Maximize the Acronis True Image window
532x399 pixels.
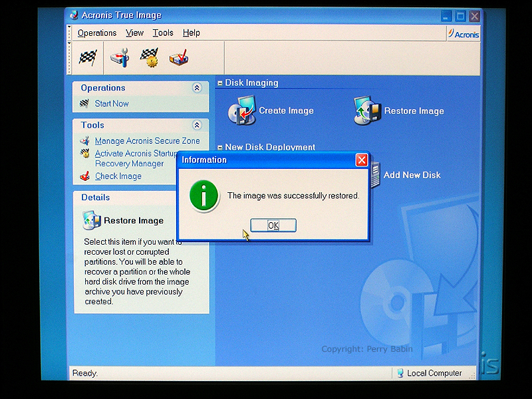460,16
